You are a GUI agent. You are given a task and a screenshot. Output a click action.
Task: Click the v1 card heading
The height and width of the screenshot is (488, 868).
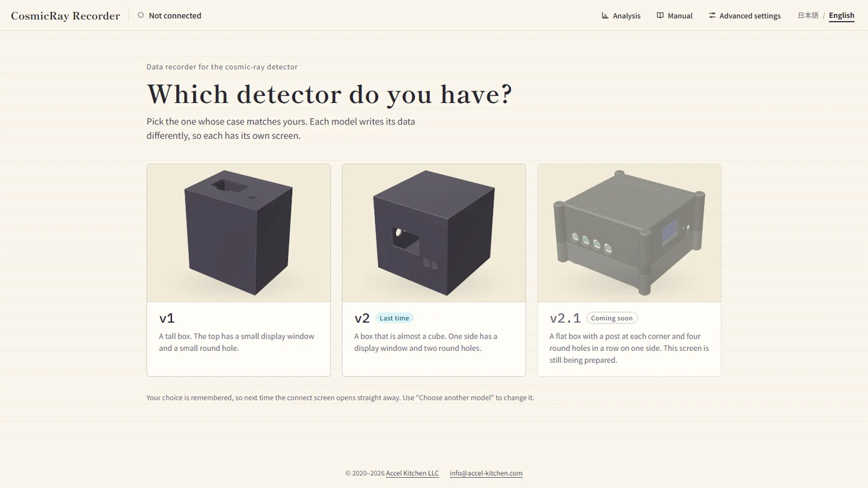pyautogui.click(x=167, y=318)
